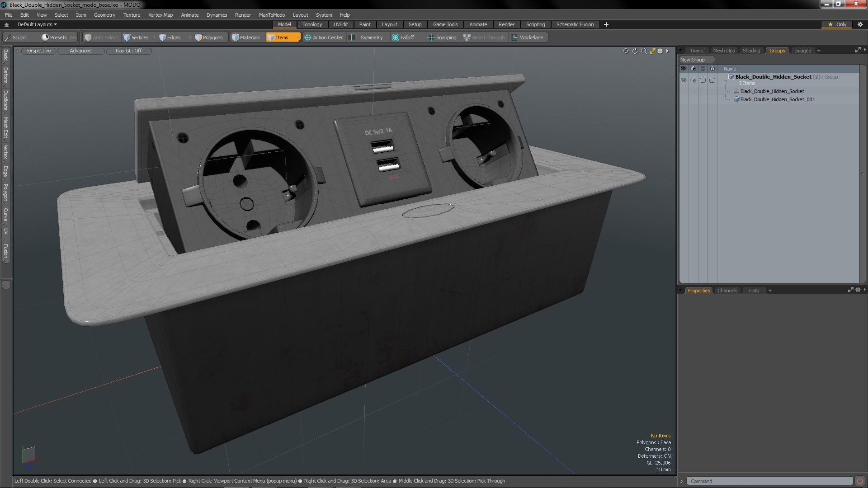Viewport: 868px width, 488px height.
Task: Open the viewport arrow menu
Action: click(x=667, y=51)
